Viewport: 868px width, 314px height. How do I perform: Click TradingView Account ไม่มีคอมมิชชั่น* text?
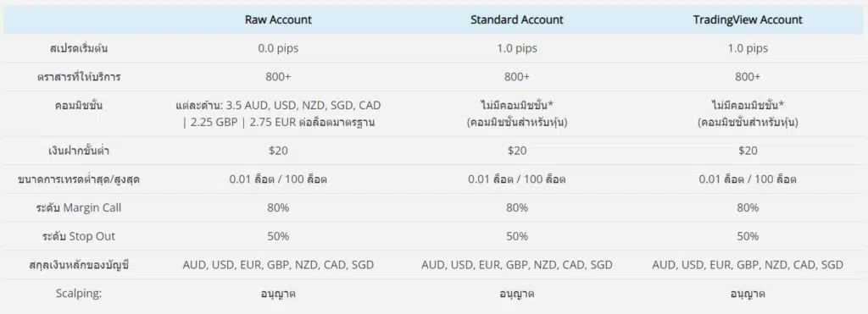click(748, 105)
